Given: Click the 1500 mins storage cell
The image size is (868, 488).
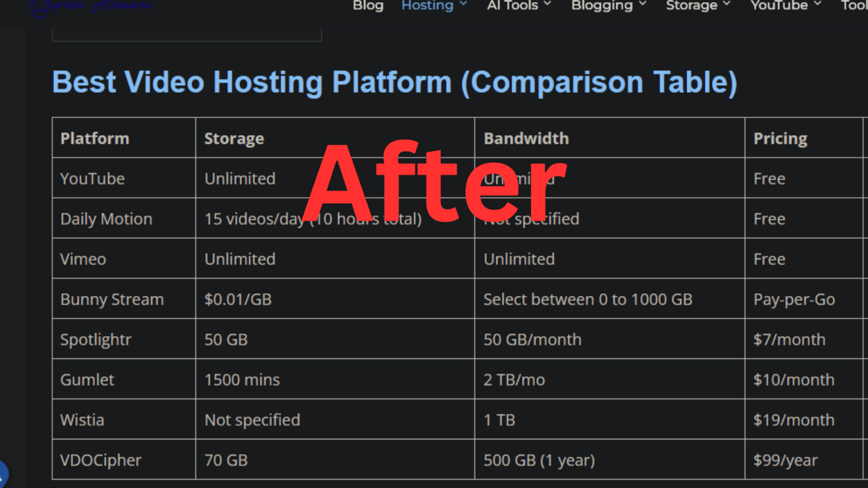Looking at the screenshot, I should (x=335, y=379).
